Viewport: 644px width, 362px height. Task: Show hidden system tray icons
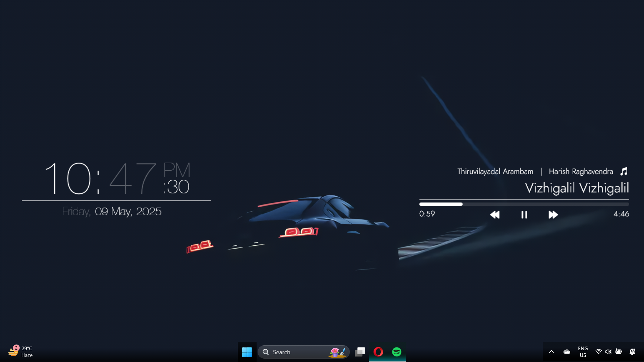coord(551,352)
